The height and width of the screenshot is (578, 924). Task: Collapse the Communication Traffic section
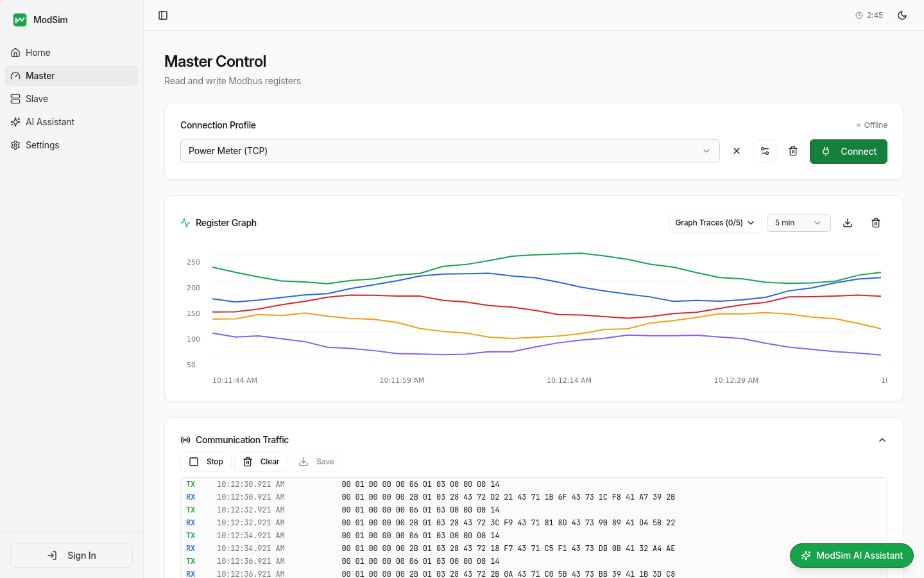coord(882,440)
